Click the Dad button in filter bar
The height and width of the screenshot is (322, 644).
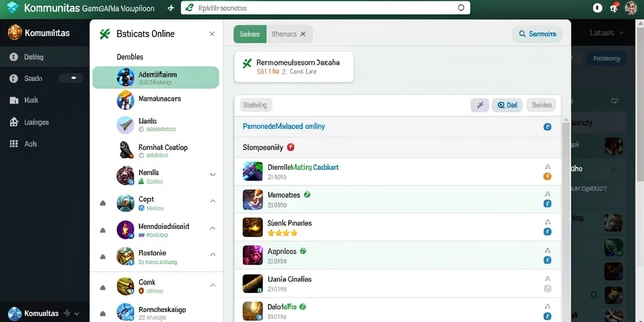508,105
